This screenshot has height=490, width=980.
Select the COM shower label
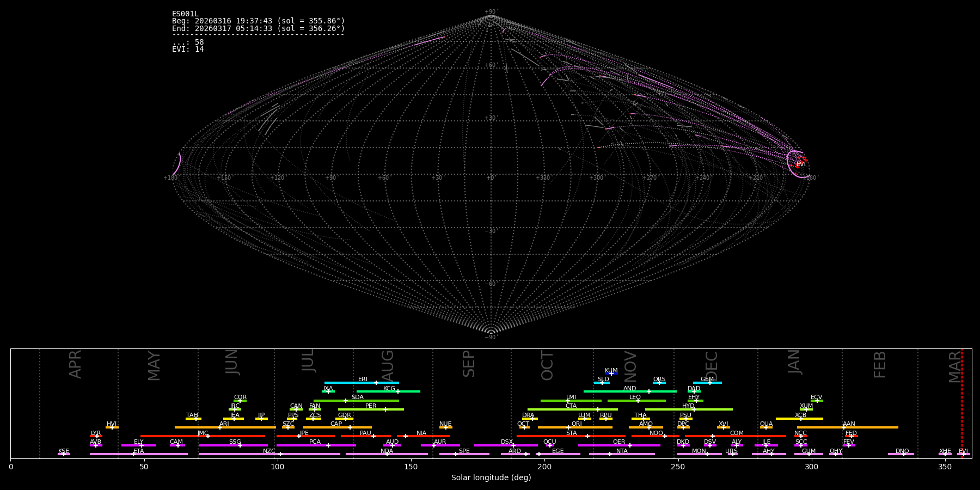737,433
